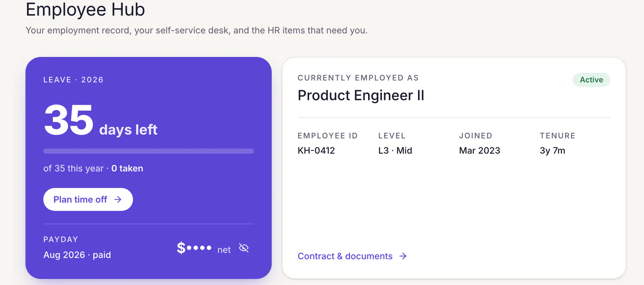Open Contract & documents link
Viewport: 644px width, 285px height.
pyautogui.click(x=352, y=256)
